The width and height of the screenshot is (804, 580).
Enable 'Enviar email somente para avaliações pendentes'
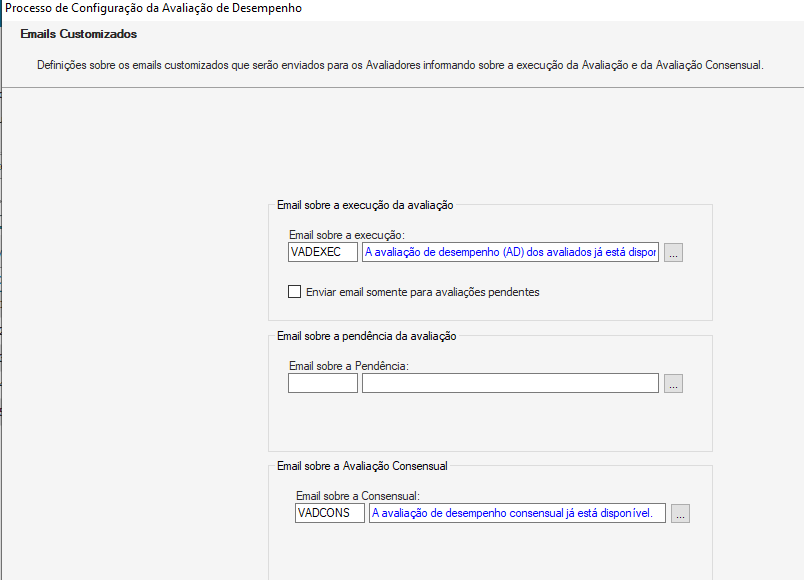coord(295,292)
